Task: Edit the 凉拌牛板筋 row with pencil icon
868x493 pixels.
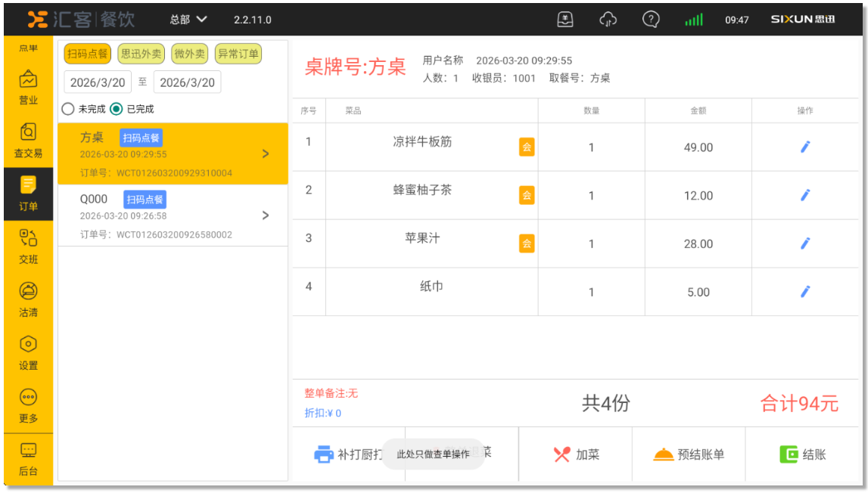Action: coord(804,147)
